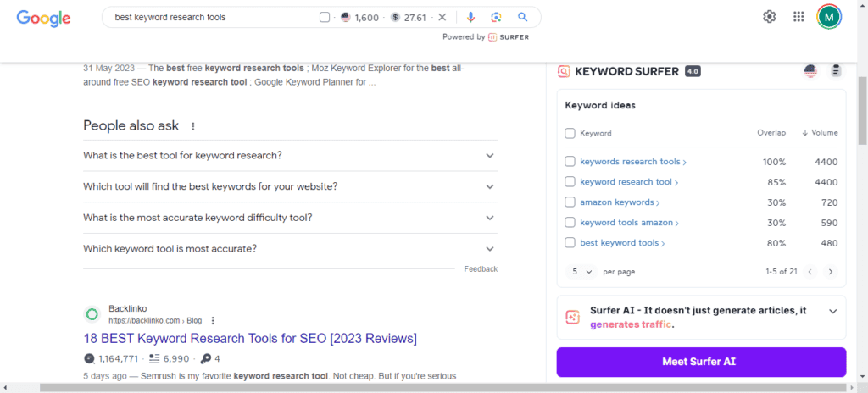The image size is (868, 393).
Task: Change country via flag in Keyword Surfer panel
Action: pyautogui.click(x=810, y=71)
